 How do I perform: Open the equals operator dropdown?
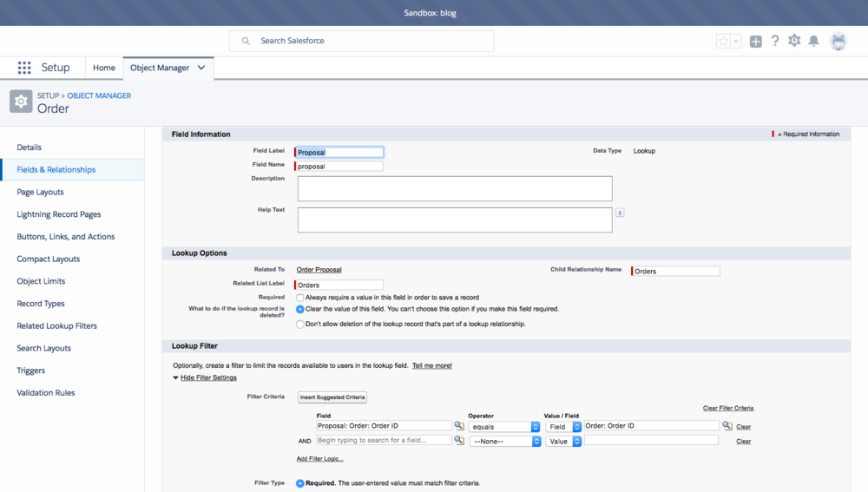[504, 427]
